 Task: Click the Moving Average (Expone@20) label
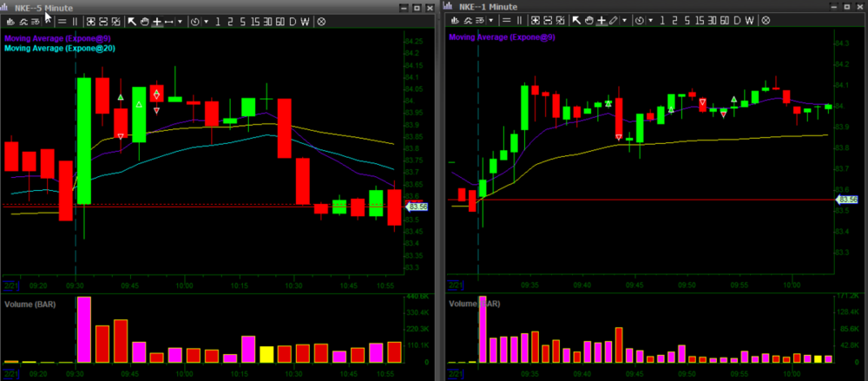[60, 49]
